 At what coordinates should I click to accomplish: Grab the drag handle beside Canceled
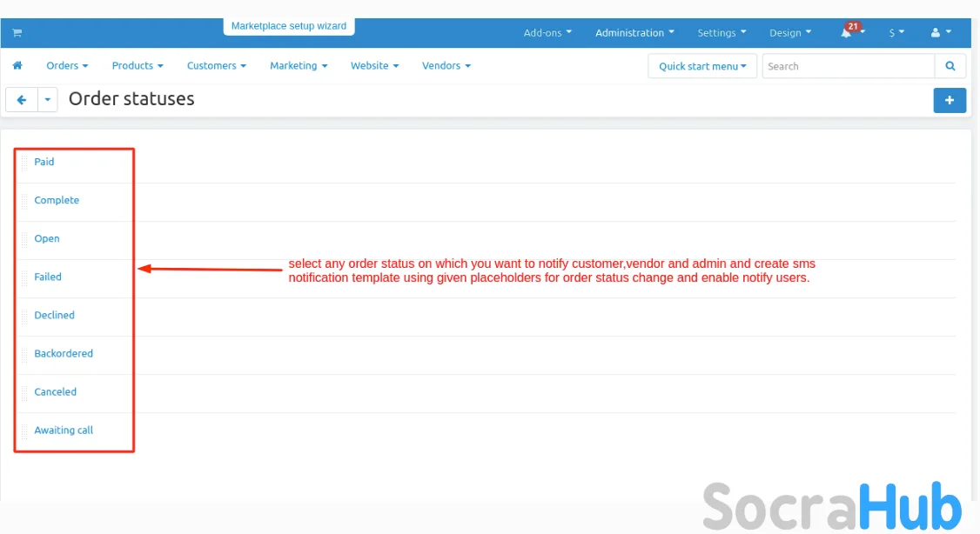(x=25, y=393)
